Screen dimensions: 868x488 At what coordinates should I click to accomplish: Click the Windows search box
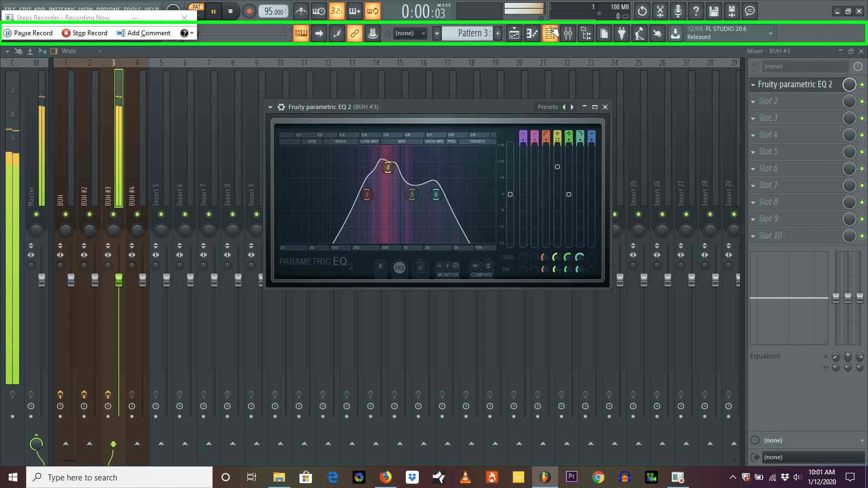point(119,477)
